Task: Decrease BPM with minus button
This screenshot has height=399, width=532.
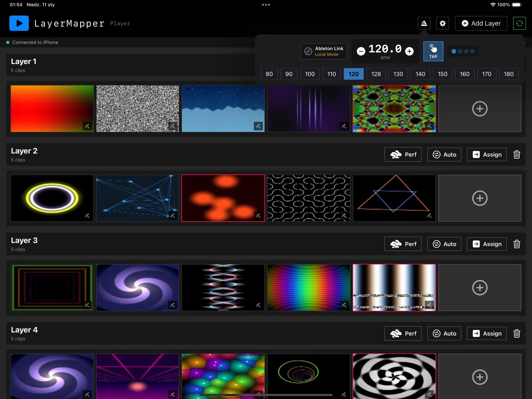Action: tap(361, 51)
